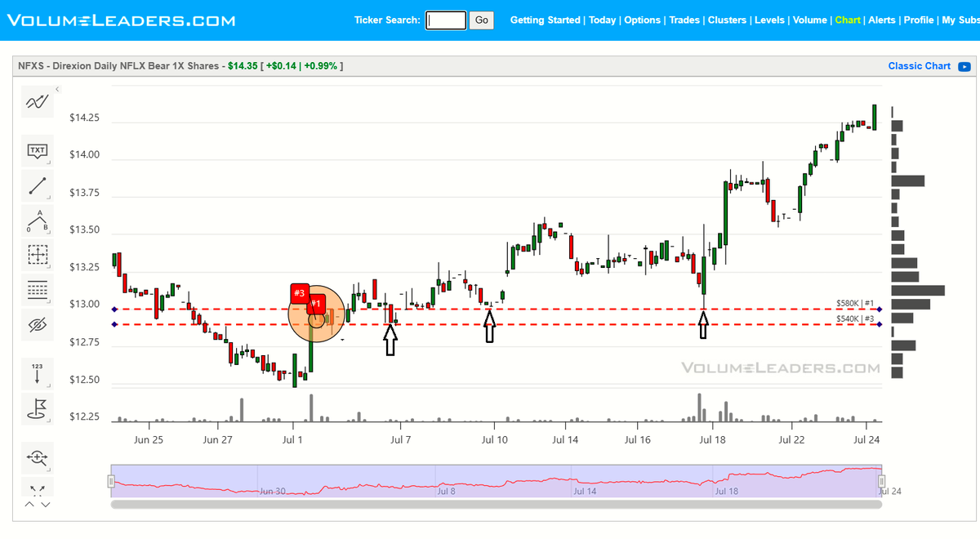Click the longest volume profile bar
The width and height of the screenshot is (980, 539).
click(x=918, y=290)
